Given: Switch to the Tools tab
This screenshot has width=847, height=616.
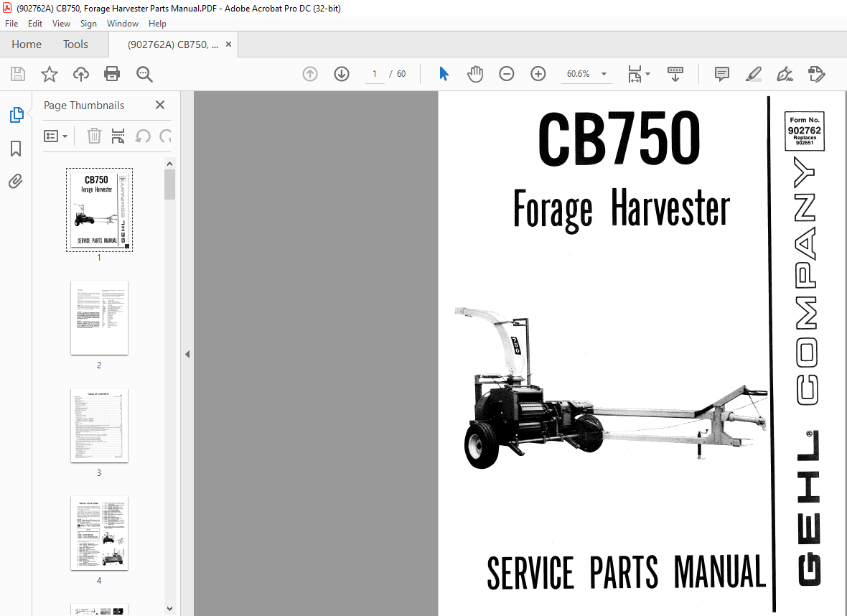Looking at the screenshot, I should pyautogui.click(x=75, y=45).
